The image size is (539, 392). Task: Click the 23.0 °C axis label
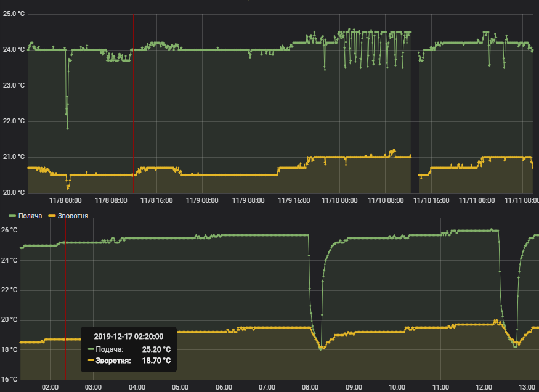coord(14,86)
